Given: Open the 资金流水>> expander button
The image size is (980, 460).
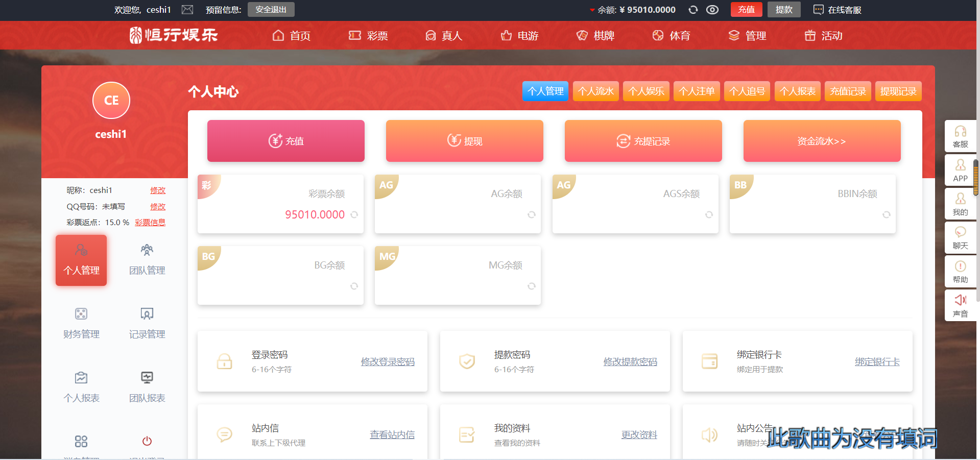Looking at the screenshot, I should pos(822,141).
